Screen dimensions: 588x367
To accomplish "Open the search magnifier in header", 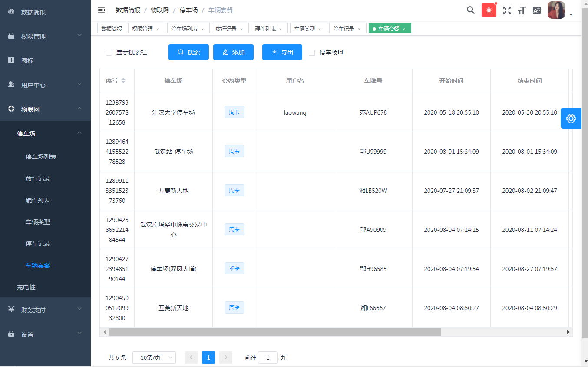I will pyautogui.click(x=470, y=10).
